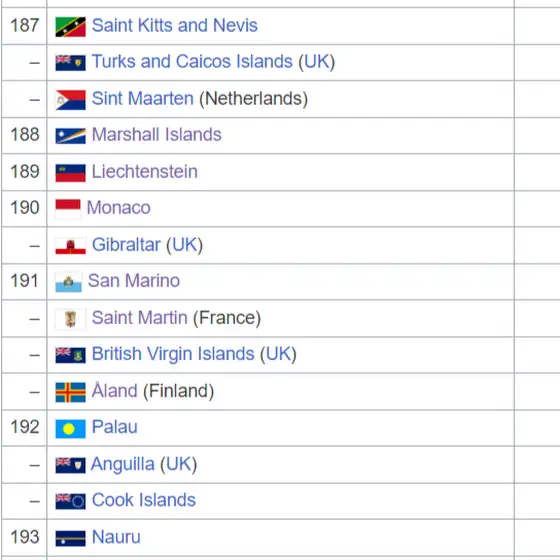Click the Saint Kitts and Nevis flag icon

point(70,27)
